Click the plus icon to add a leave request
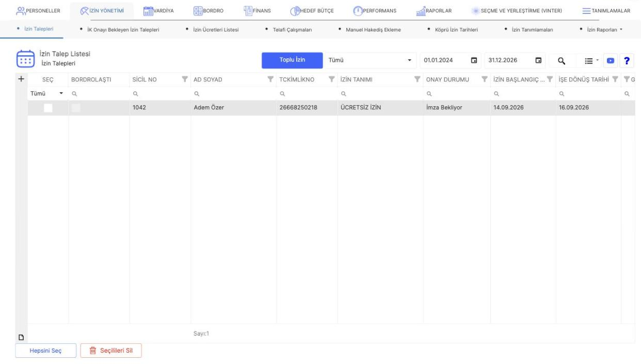This screenshot has width=641, height=364. pos(21,79)
